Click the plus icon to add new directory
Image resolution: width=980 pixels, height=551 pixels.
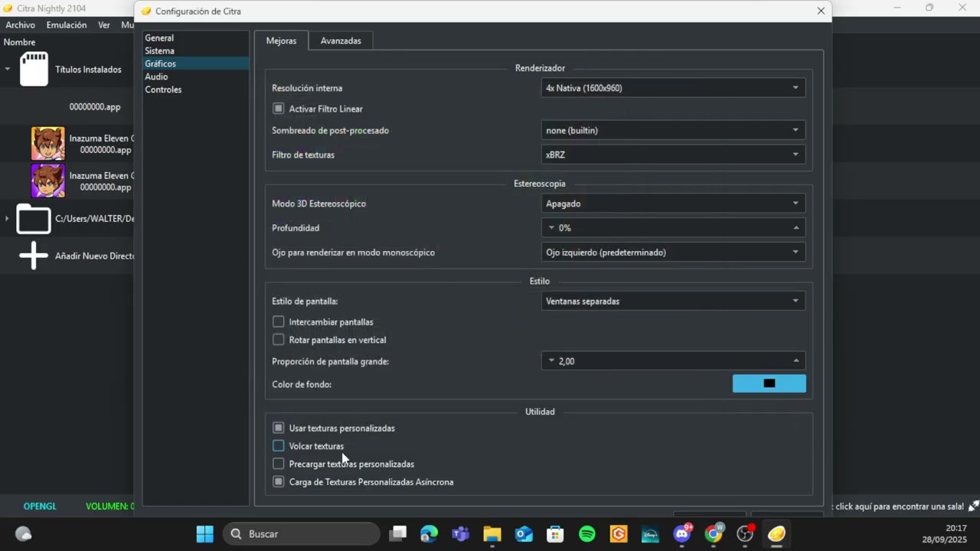(x=34, y=256)
